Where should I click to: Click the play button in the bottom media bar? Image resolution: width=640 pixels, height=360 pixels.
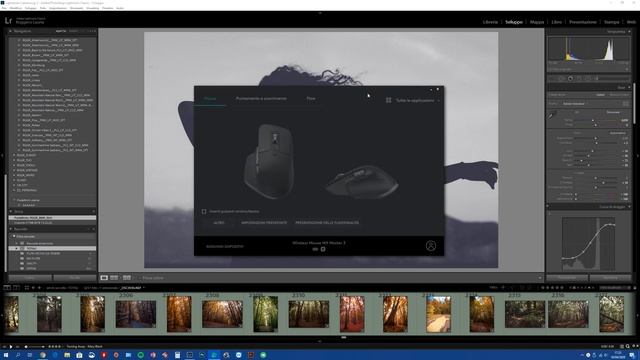coord(11,347)
